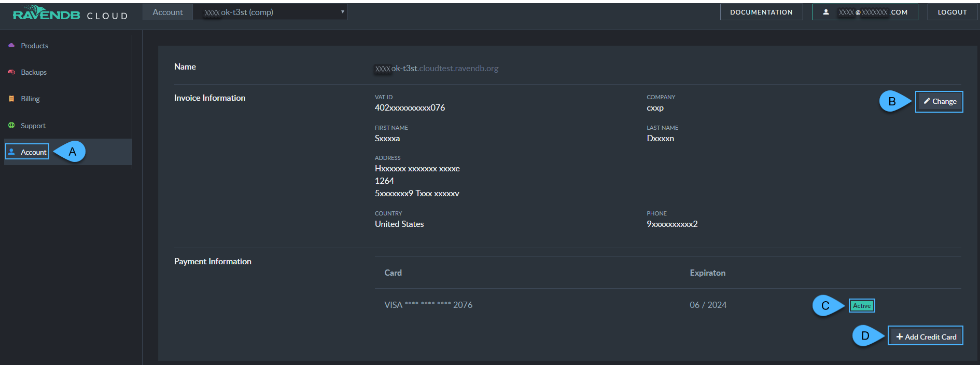Click the first name value Sxxxxa
The image size is (980, 365).
click(x=387, y=139)
